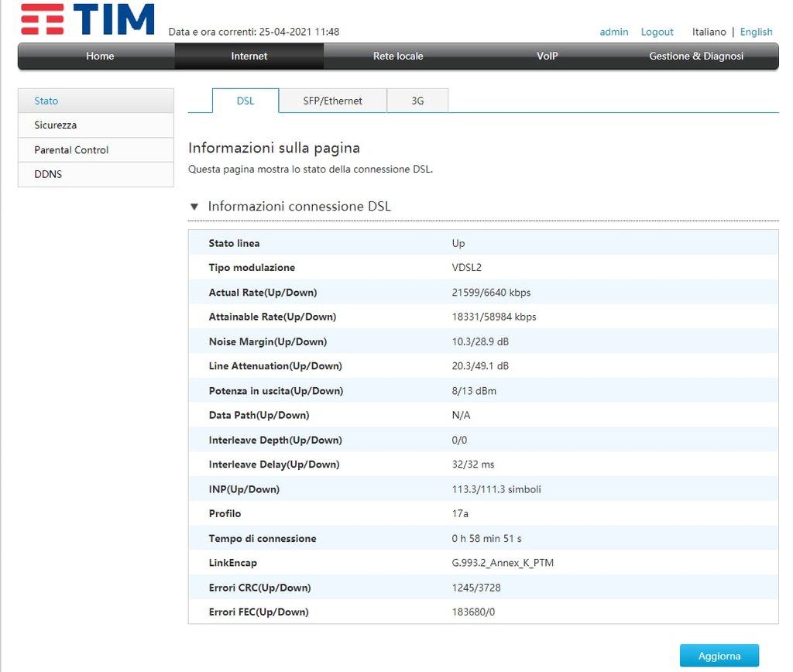Viewport: 793px width, 672px height.
Task: Click the Logout link
Action: tap(657, 32)
